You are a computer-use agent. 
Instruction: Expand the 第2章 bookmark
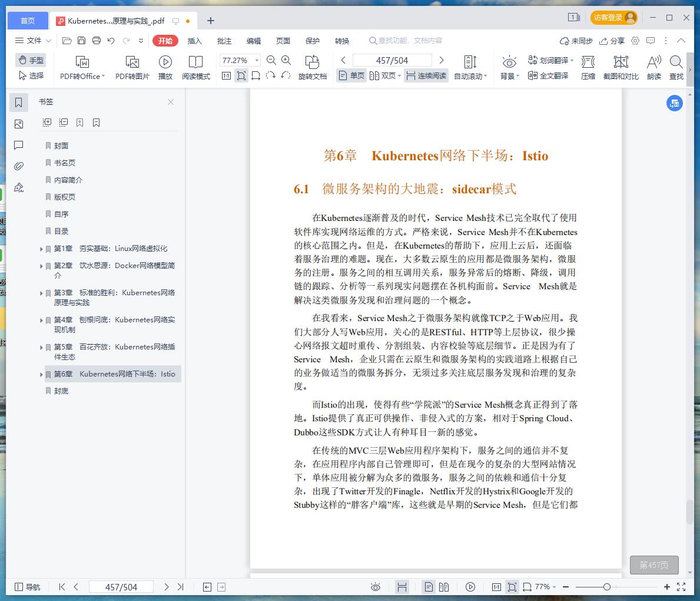pyautogui.click(x=42, y=266)
